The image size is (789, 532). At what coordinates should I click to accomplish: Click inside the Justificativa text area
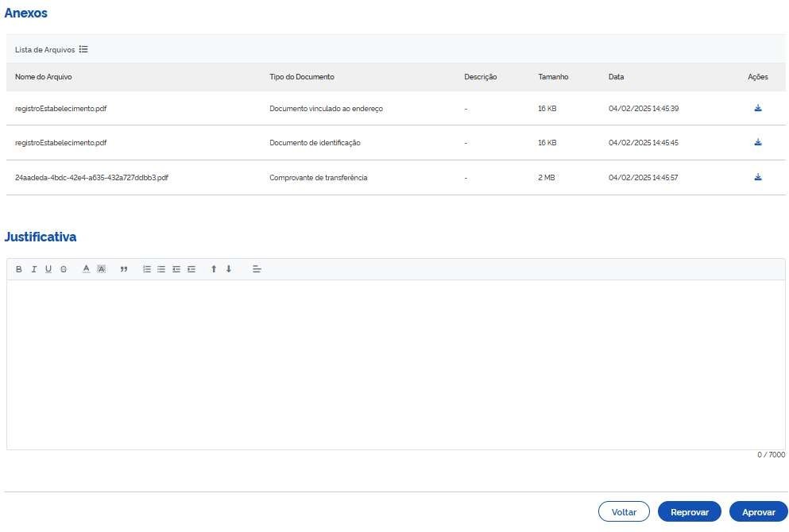pyautogui.click(x=395, y=364)
